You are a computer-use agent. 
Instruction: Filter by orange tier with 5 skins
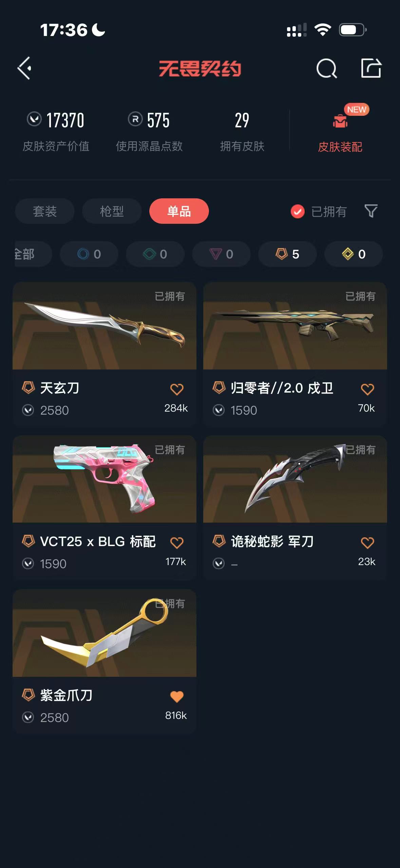point(287,254)
